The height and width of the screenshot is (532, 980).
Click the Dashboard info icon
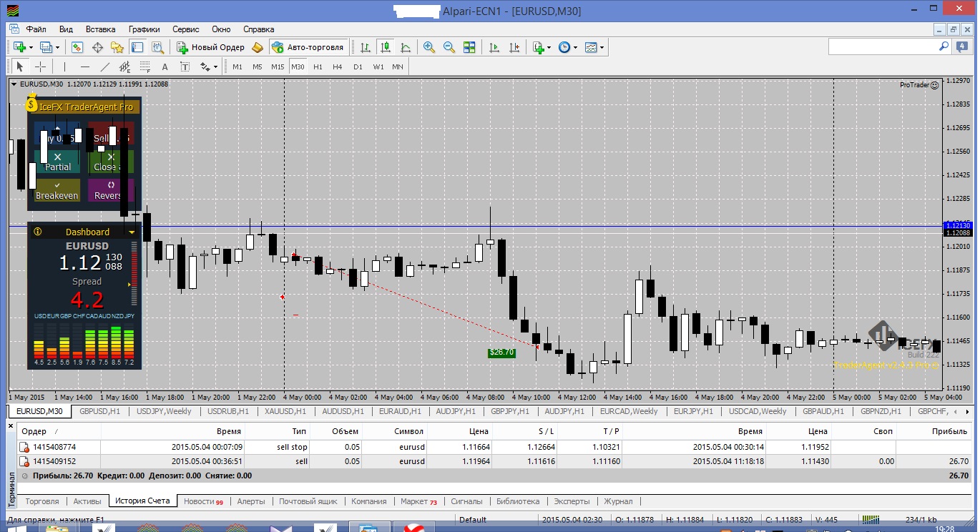pyautogui.click(x=37, y=232)
